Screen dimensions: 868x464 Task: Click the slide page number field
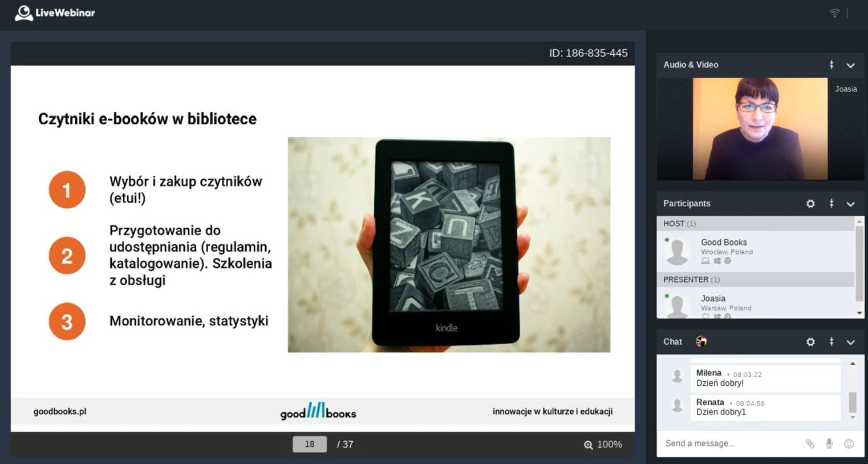(x=310, y=444)
